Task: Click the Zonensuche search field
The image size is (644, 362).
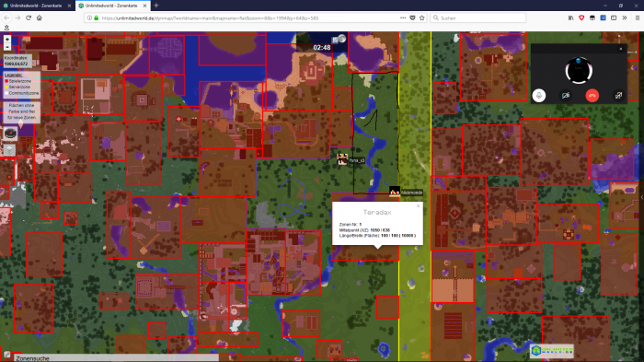Action: click(x=115, y=358)
